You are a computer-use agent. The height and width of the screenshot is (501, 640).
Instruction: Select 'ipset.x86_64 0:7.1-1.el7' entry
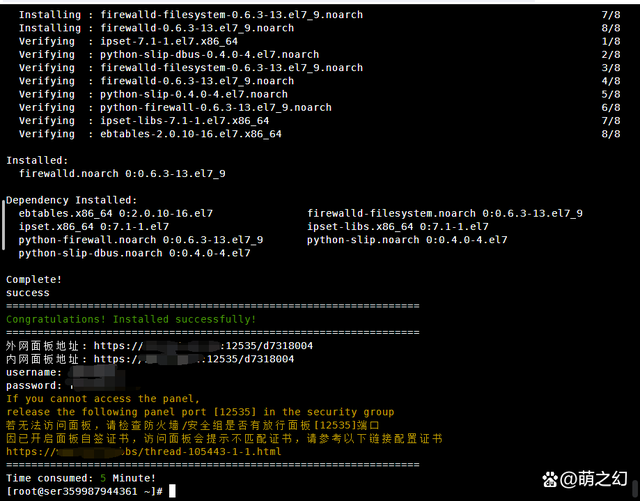click(x=93, y=227)
